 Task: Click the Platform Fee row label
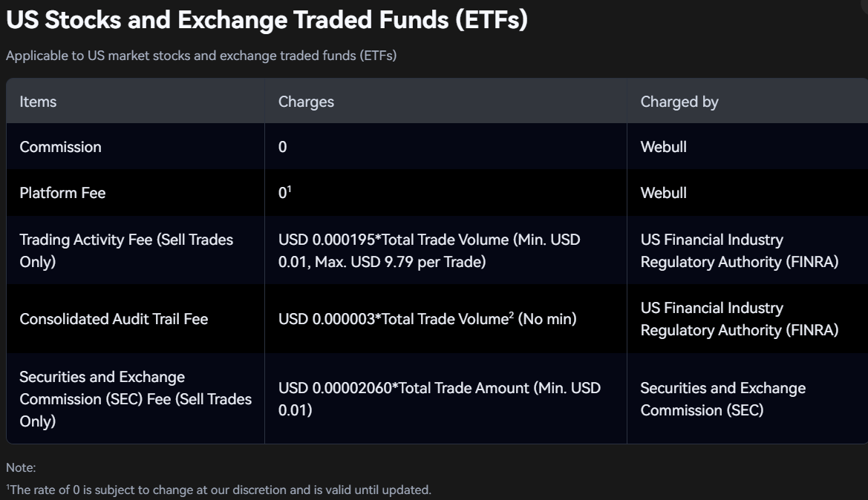[x=62, y=193]
